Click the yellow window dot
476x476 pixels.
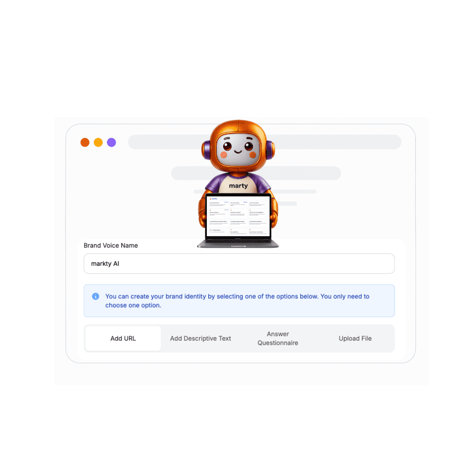pos(98,142)
